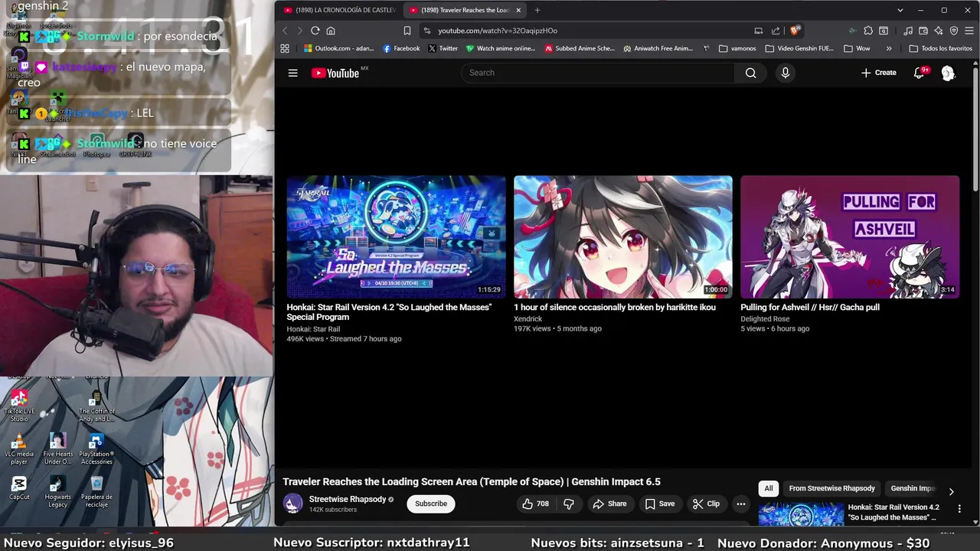Viewport: 980px width, 551px height.
Task: Launch the TikTok LIVE Studio desktop shortcut
Action: click(19, 406)
